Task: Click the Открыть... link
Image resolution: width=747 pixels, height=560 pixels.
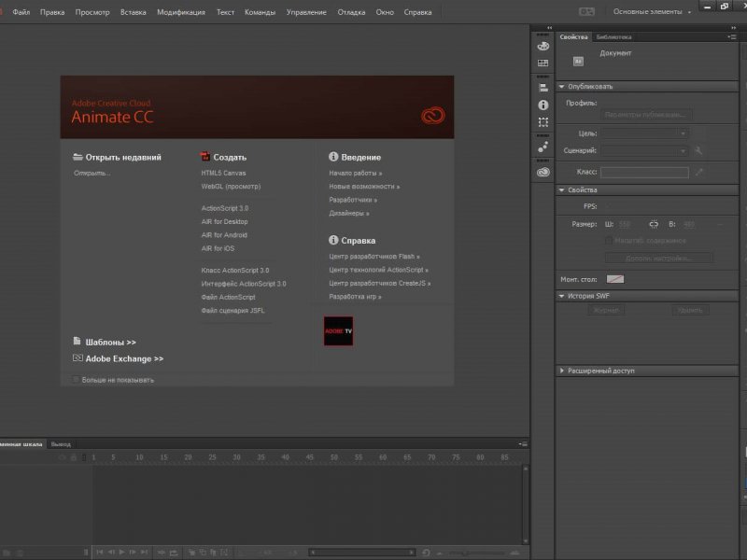Action: [x=92, y=174]
